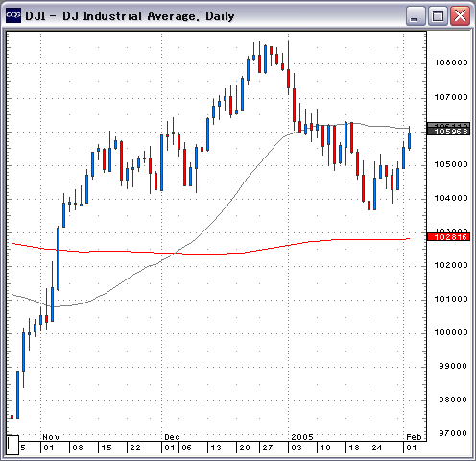Click date label 18 on time axis
This screenshot has width=476, height=461.
(354, 448)
